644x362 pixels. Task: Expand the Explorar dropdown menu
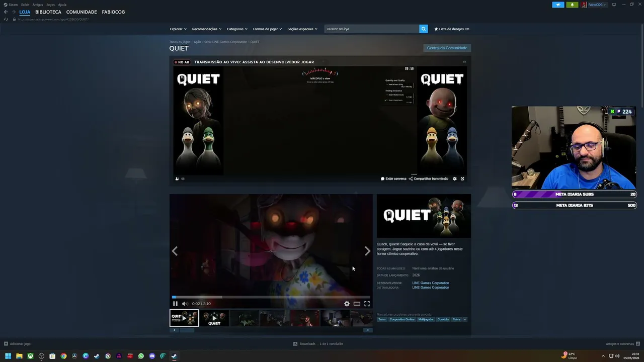coord(178,29)
